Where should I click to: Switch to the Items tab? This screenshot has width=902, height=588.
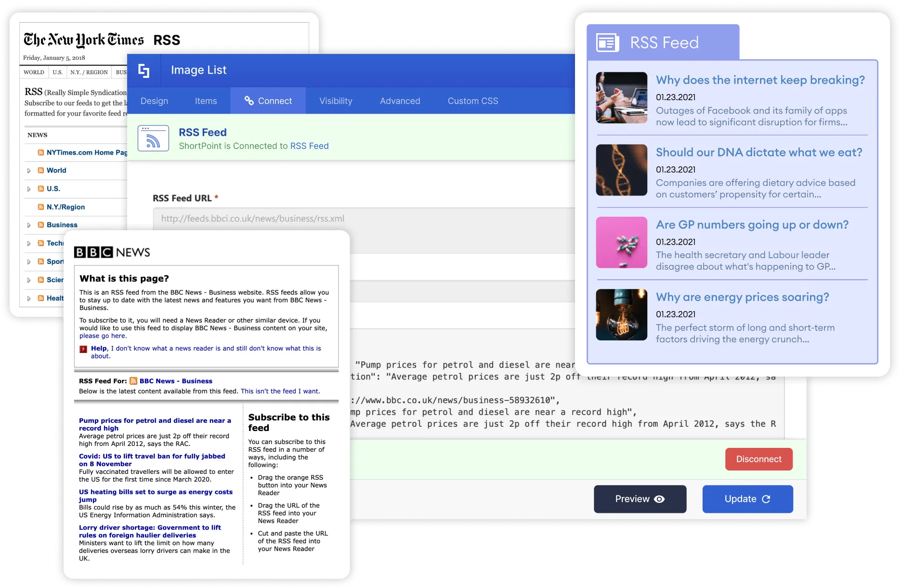click(206, 101)
